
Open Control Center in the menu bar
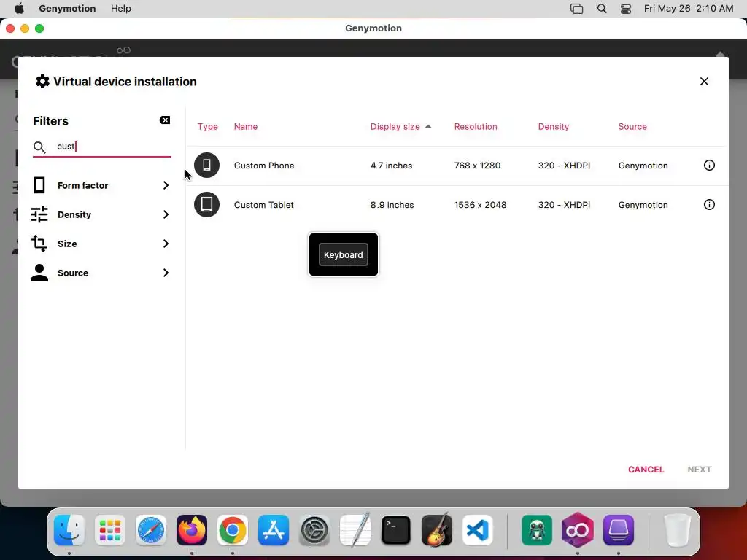pos(625,9)
